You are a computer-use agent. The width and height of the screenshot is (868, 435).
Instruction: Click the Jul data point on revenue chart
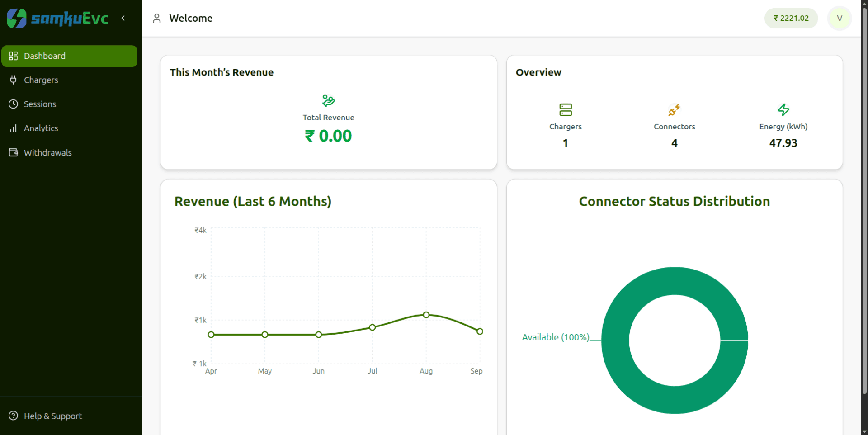(x=372, y=327)
